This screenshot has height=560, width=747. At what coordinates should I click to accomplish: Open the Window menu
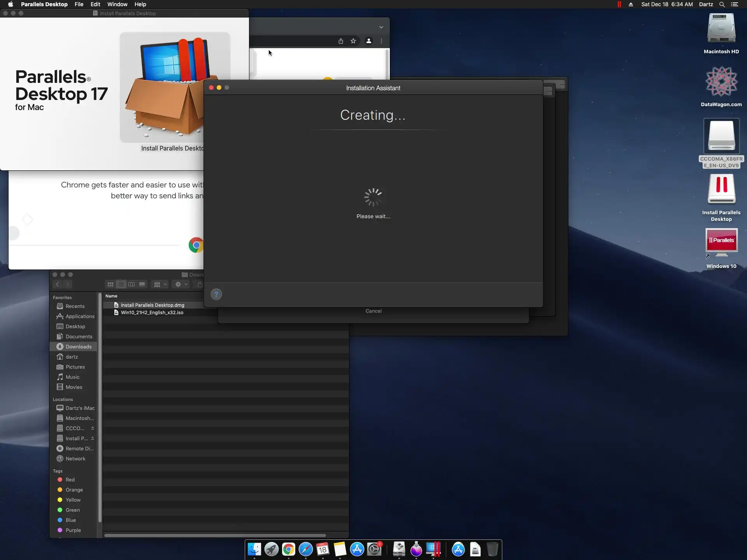[x=117, y=4]
